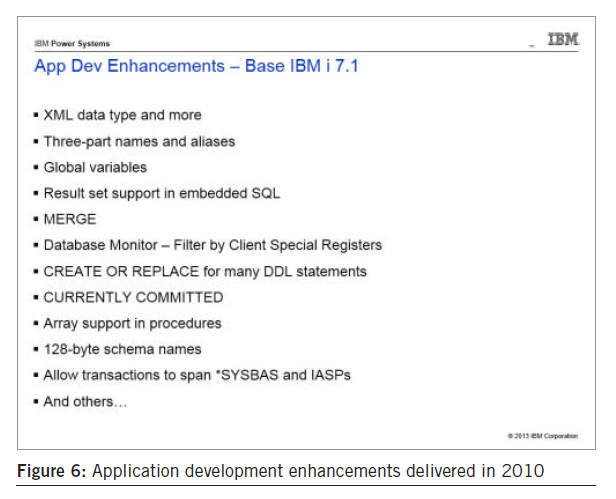Select 'Three-part names and aliases' bullet
The width and height of the screenshot is (616, 499).
[x=139, y=141]
